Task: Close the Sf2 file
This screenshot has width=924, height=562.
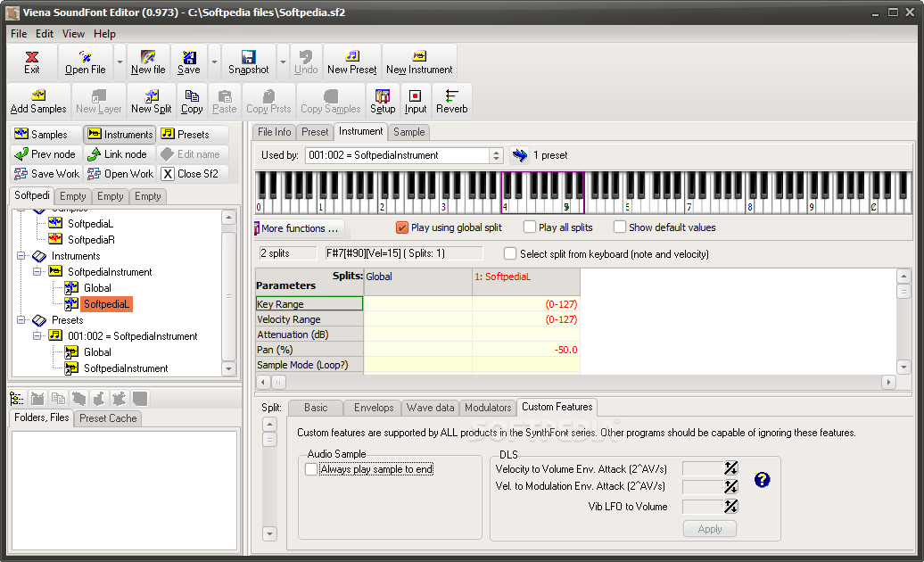Action: point(191,174)
